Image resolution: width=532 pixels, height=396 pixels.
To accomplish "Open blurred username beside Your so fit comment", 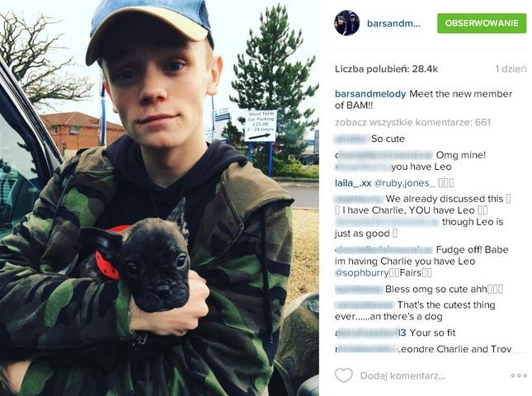I will pos(370,332).
